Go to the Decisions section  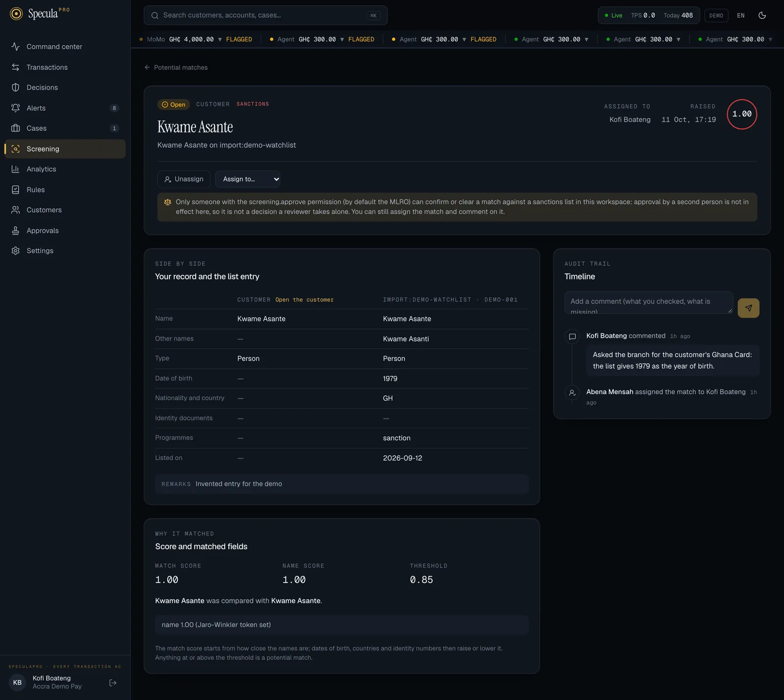point(65,87)
